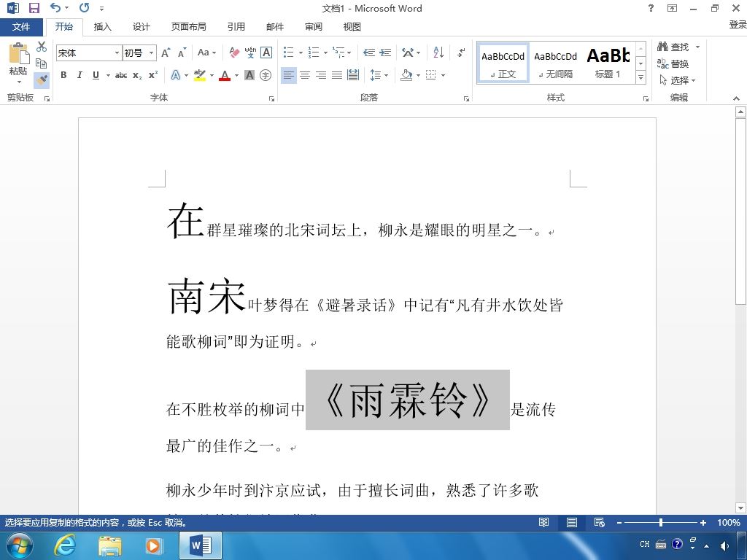Open the phonetic guide (wén) tool
The height and width of the screenshot is (560, 747).
[x=250, y=52]
